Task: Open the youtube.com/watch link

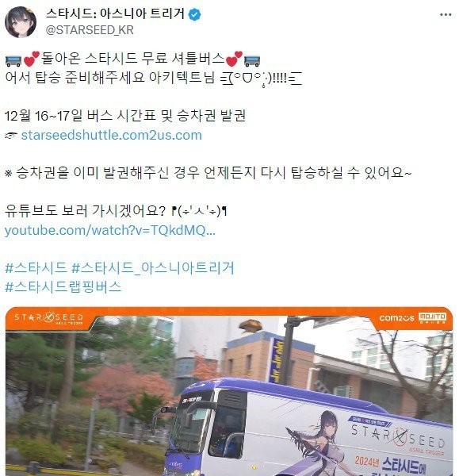Action: pos(110,230)
